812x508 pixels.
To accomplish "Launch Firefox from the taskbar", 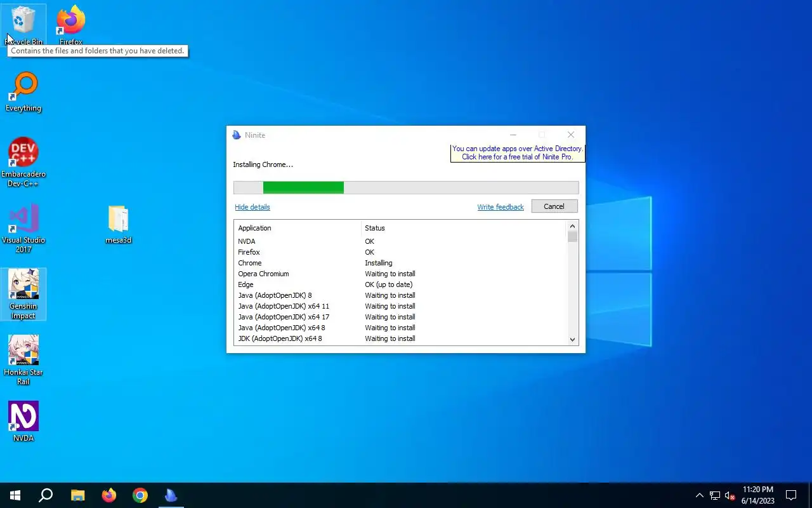I will pyautogui.click(x=109, y=495).
